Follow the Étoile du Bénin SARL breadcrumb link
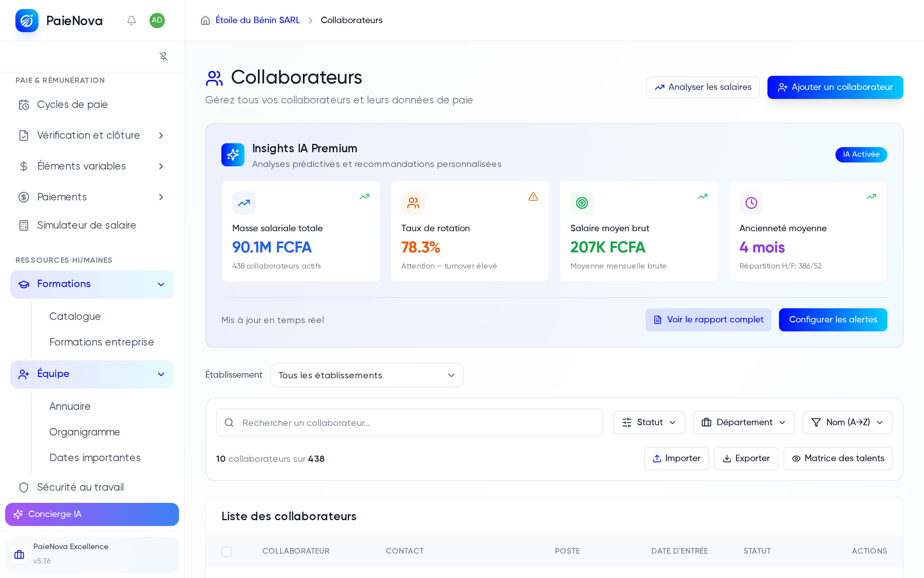The height and width of the screenshot is (578, 924). pyautogui.click(x=258, y=20)
